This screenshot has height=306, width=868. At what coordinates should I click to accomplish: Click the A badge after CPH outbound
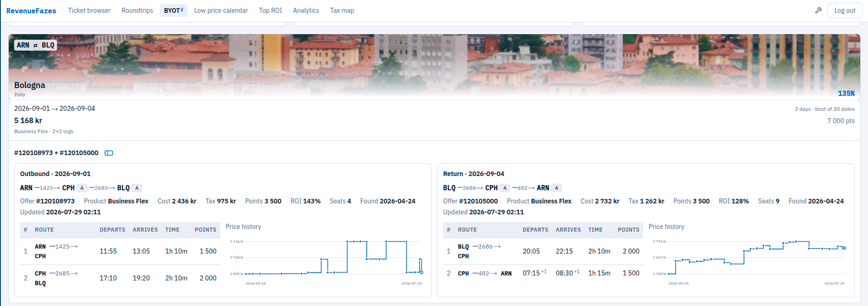coord(82,188)
